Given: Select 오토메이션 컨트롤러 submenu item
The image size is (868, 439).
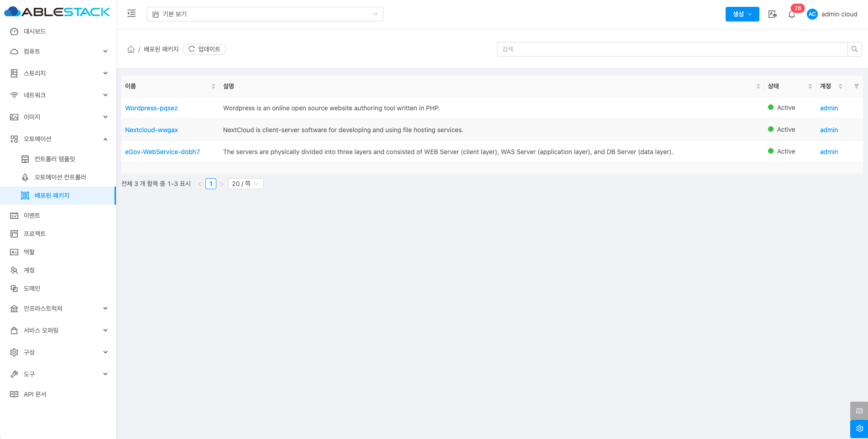Looking at the screenshot, I should click(58, 177).
